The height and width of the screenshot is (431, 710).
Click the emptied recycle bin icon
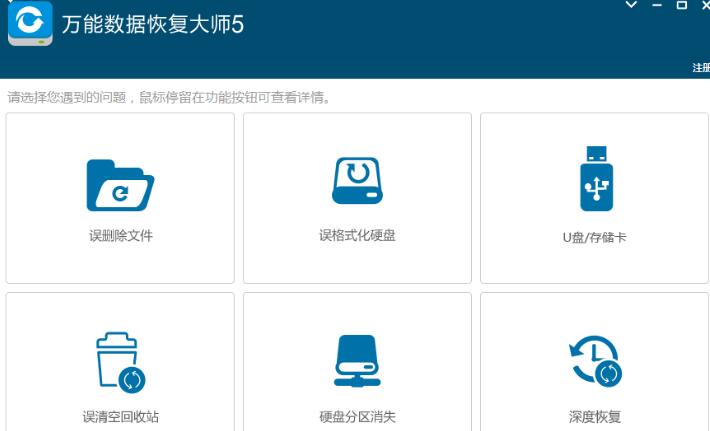coord(120,363)
